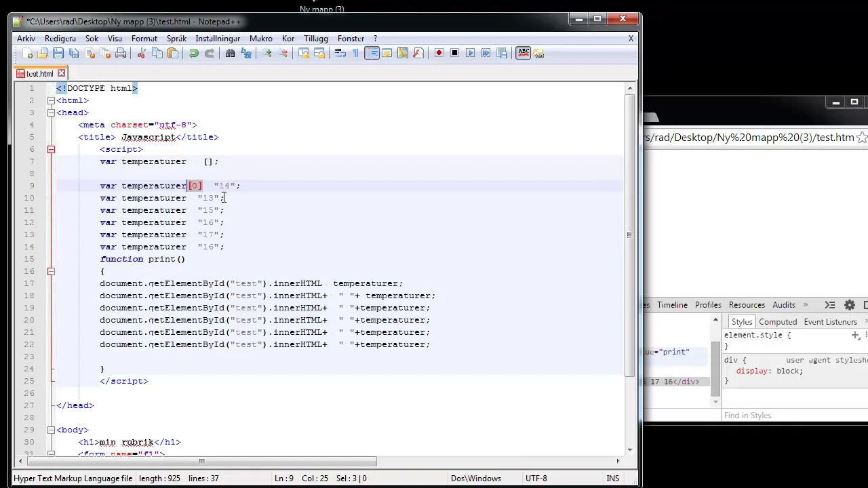The width and height of the screenshot is (868, 488).
Task: Open the Makro menu
Action: [261, 39]
